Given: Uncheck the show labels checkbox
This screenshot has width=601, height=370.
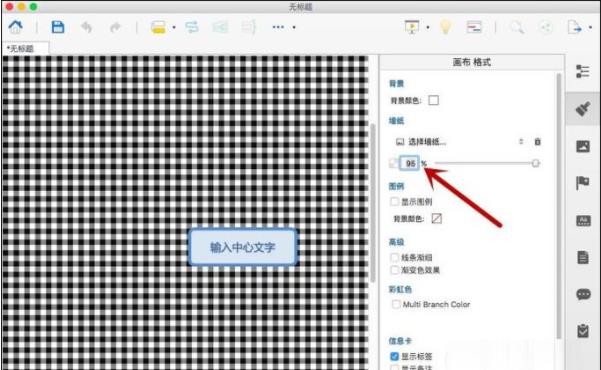Looking at the screenshot, I should point(394,356).
